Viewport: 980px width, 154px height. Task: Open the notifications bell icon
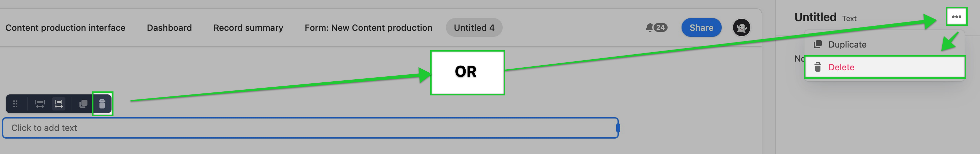pyautogui.click(x=650, y=27)
